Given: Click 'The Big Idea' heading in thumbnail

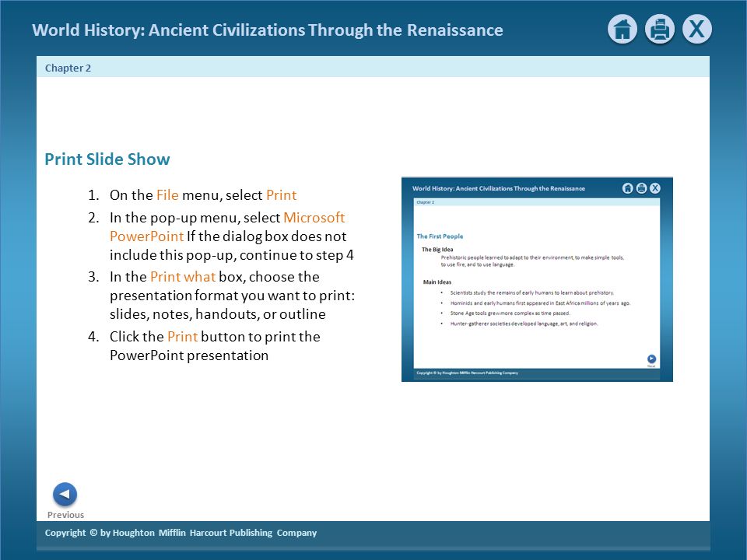Looking at the screenshot, I should [x=437, y=250].
